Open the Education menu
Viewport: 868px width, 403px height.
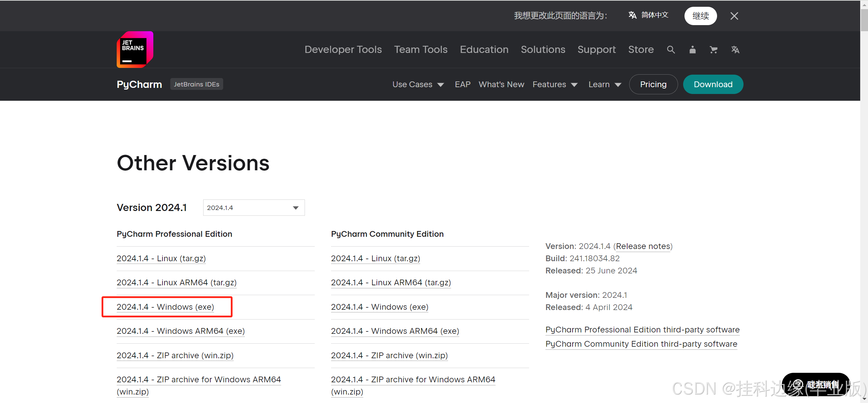point(484,50)
